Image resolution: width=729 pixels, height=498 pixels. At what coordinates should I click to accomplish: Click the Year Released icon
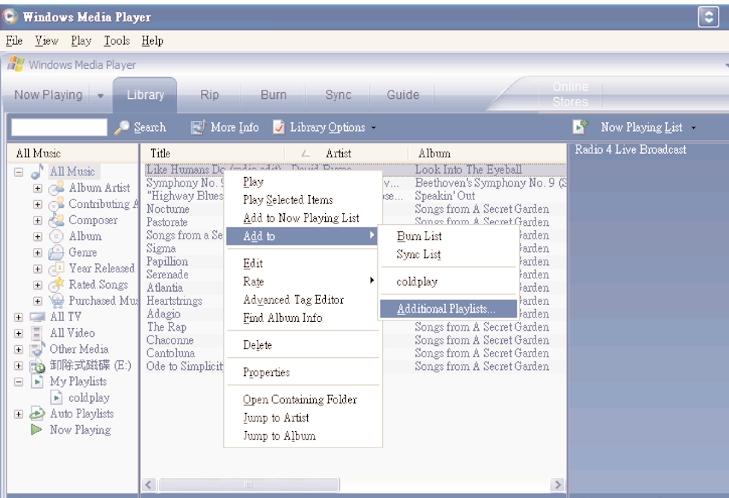click(x=57, y=269)
